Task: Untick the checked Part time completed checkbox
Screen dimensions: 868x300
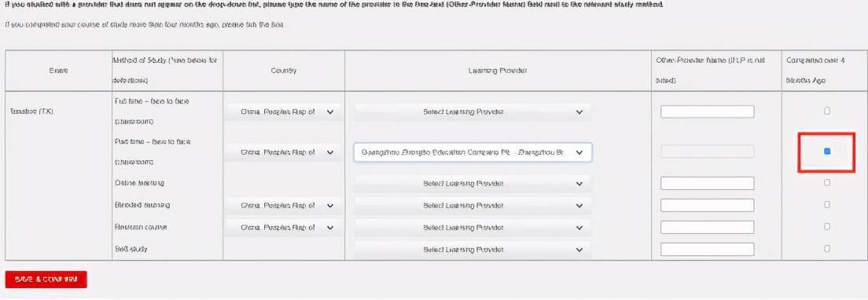Action: point(827,151)
